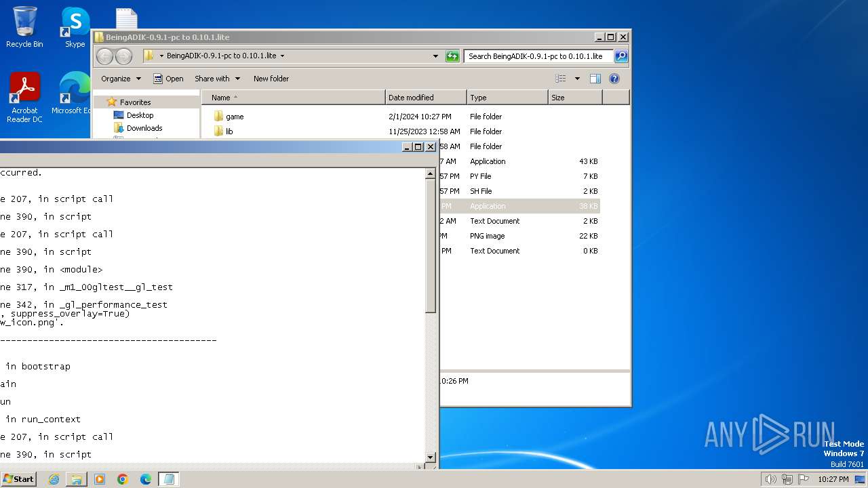This screenshot has width=868, height=488.
Task: Open Internet Explorer from the taskbar
Action: pos(54,479)
